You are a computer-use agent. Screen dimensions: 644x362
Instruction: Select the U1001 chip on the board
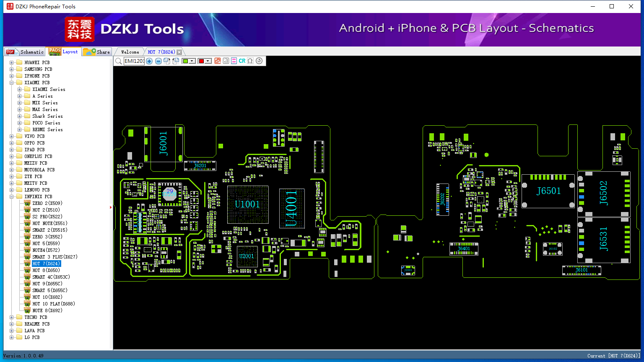(247, 204)
